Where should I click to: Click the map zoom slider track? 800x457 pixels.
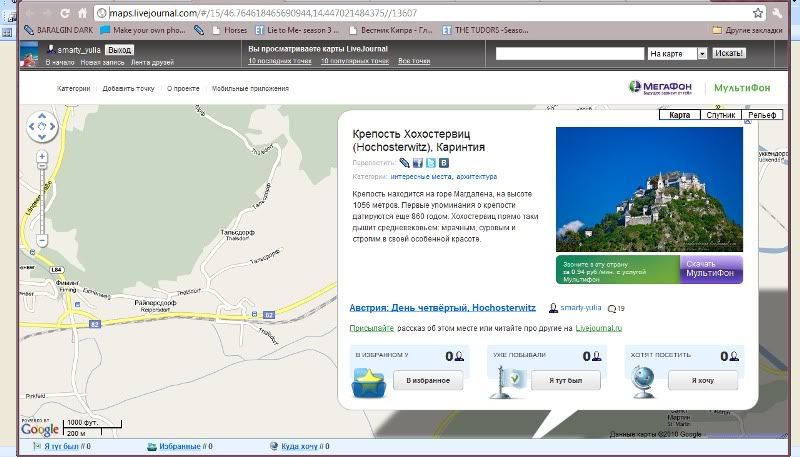click(x=42, y=201)
